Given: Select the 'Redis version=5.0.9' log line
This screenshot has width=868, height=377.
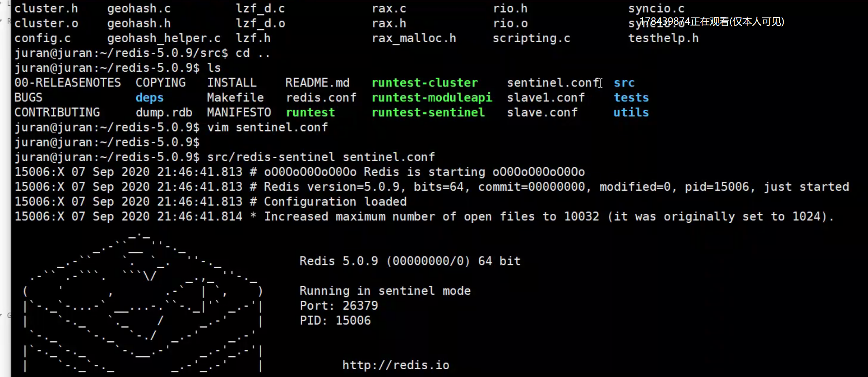Looking at the screenshot, I should (x=432, y=187).
